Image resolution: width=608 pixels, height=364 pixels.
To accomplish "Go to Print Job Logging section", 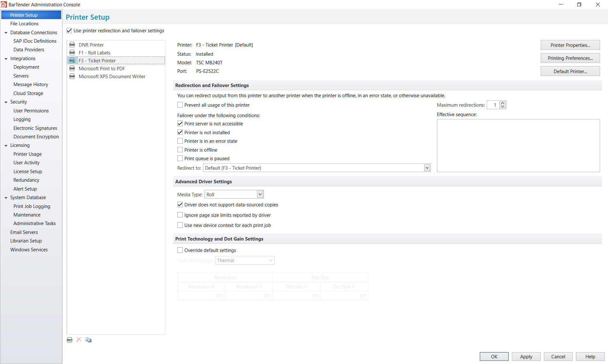I will tap(32, 206).
